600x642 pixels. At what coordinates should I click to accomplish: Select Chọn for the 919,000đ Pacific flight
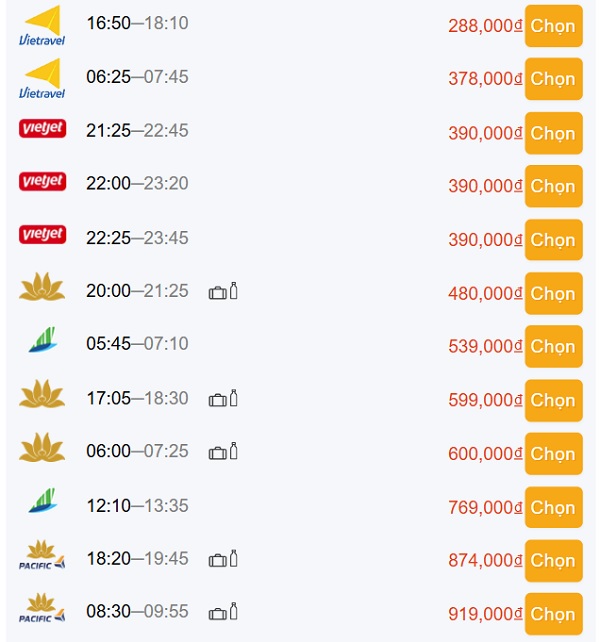[554, 614]
